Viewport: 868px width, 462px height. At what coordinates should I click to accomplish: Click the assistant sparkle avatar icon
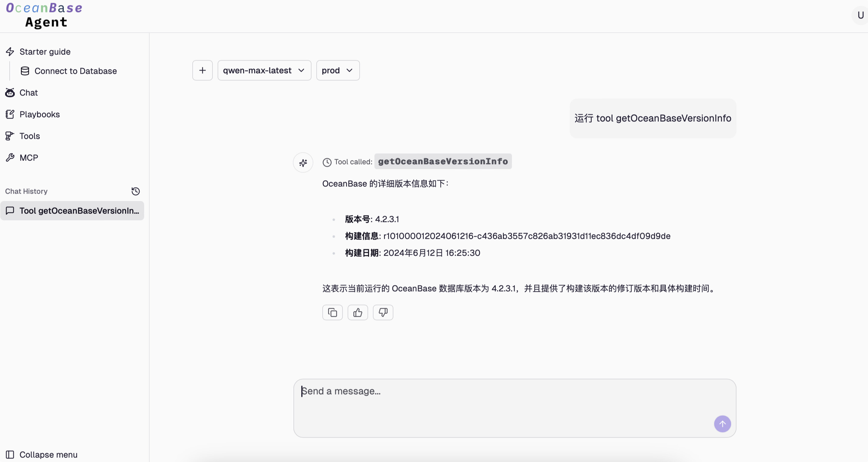[x=303, y=163]
